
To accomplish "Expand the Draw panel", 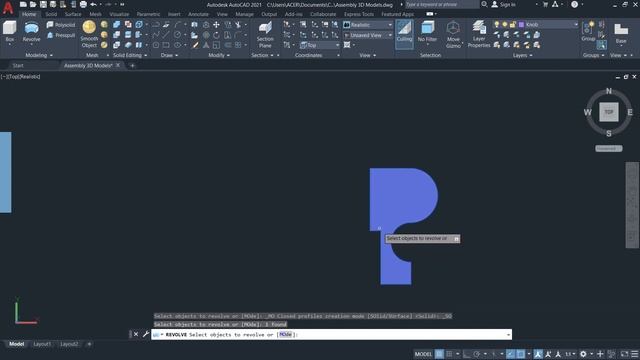I will pyautogui.click(x=169, y=55).
